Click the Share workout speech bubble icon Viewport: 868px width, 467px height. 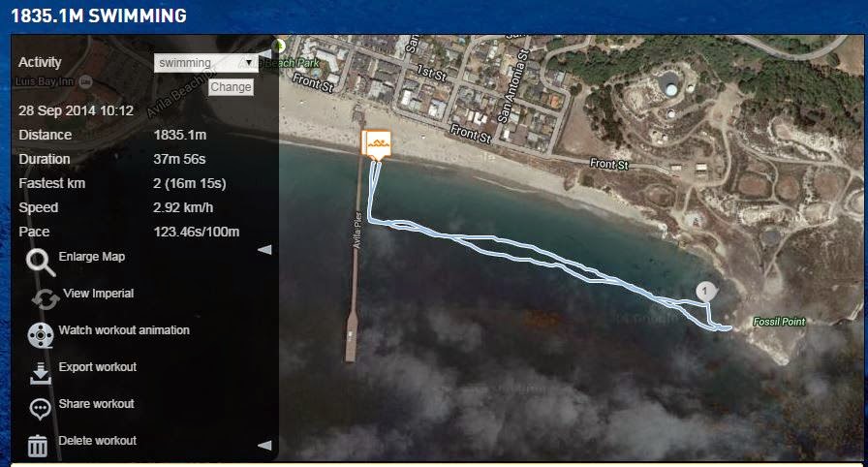[40, 410]
